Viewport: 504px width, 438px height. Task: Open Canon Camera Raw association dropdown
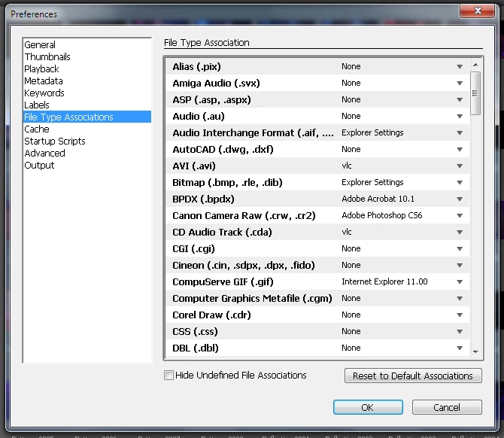(x=460, y=216)
